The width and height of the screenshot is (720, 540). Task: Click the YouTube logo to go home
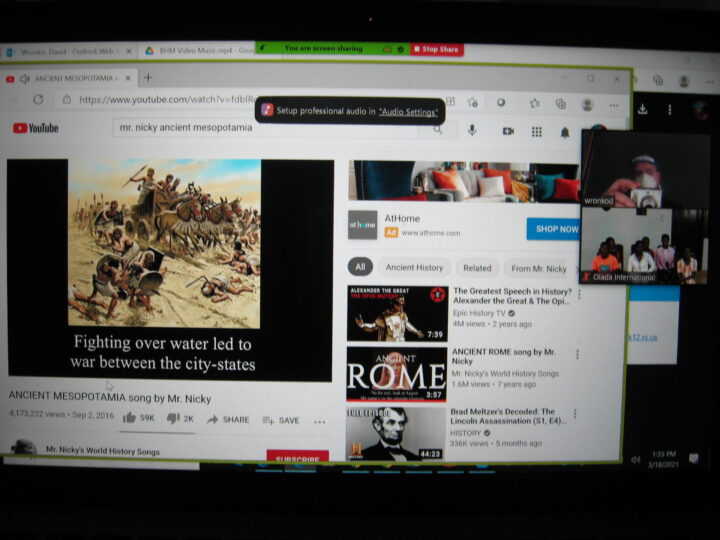[x=36, y=128]
